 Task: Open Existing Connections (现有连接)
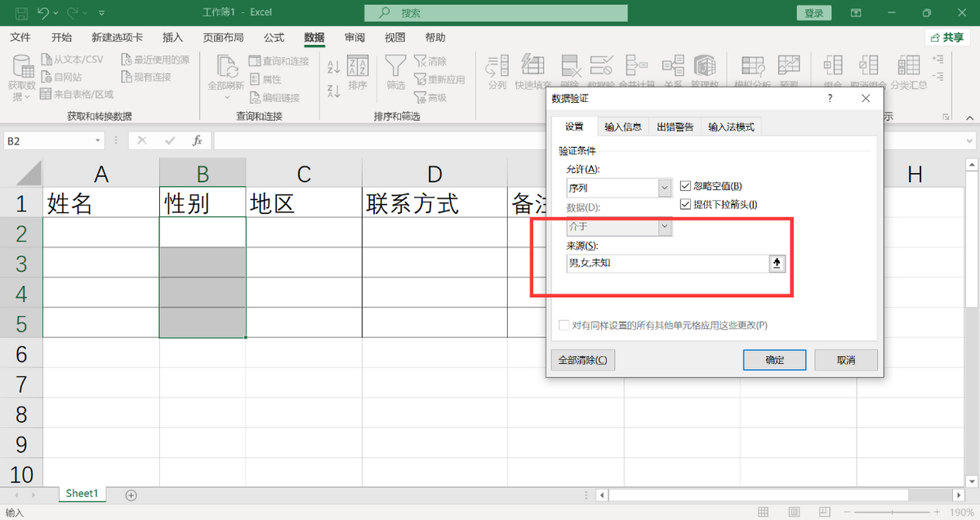coord(146,77)
